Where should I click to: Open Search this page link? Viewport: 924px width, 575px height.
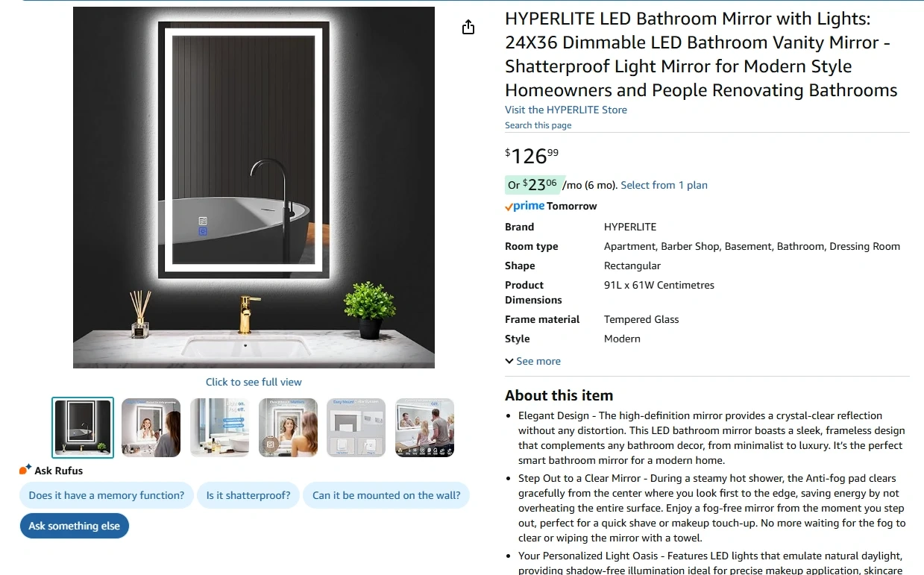(x=538, y=125)
